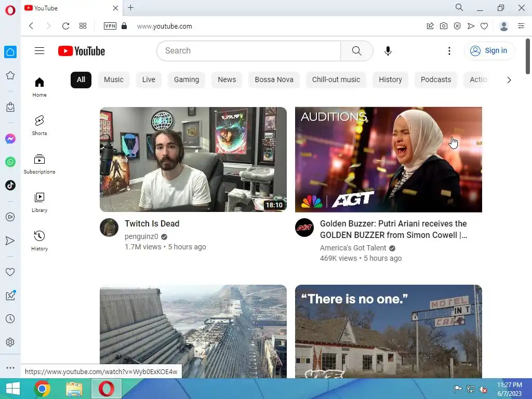Open a new tab with plus button
Viewport: 532px width, 399px height.
click(130, 7)
